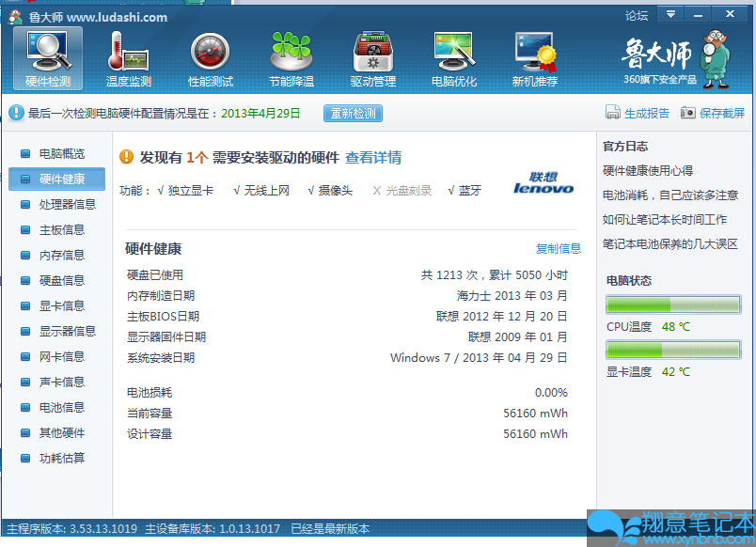Open log entry 硬件健康使用心得

(x=648, y=171)
